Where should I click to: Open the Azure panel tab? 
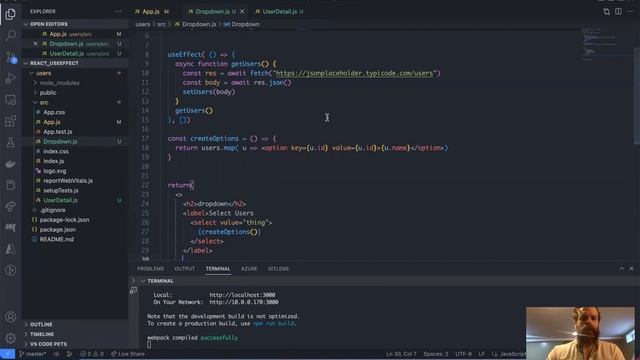click(249, 269)
